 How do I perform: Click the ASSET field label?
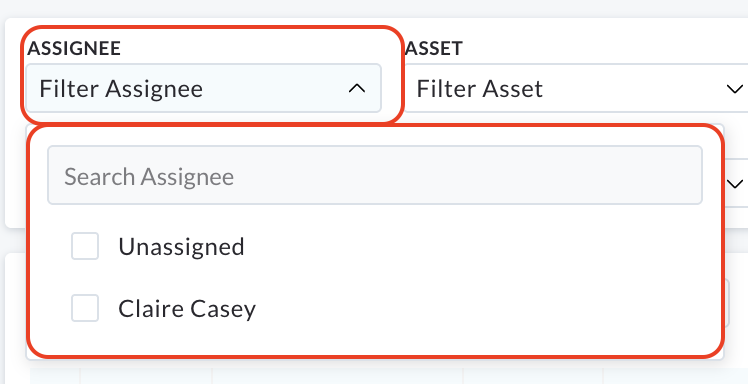[x=434, y=48]
